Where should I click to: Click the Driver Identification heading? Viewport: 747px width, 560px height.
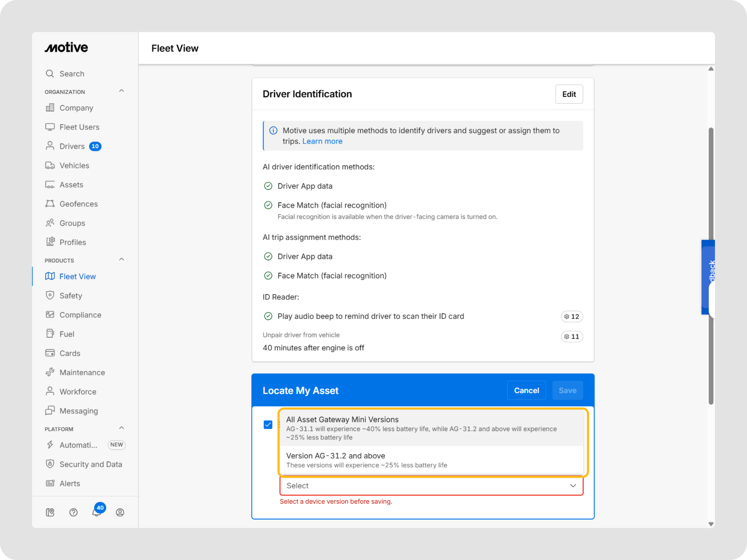tap(307, 94)
